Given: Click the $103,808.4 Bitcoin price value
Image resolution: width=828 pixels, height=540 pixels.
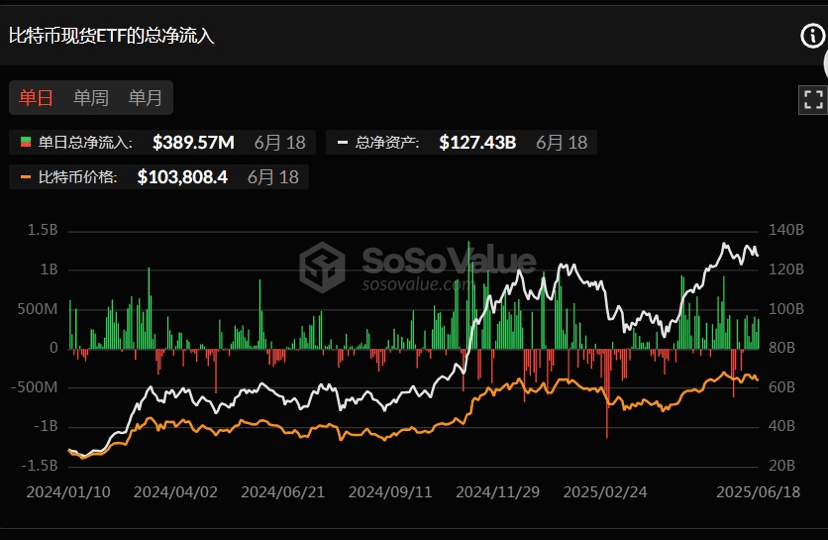Looking at the screenshot, I should point(182,177).
